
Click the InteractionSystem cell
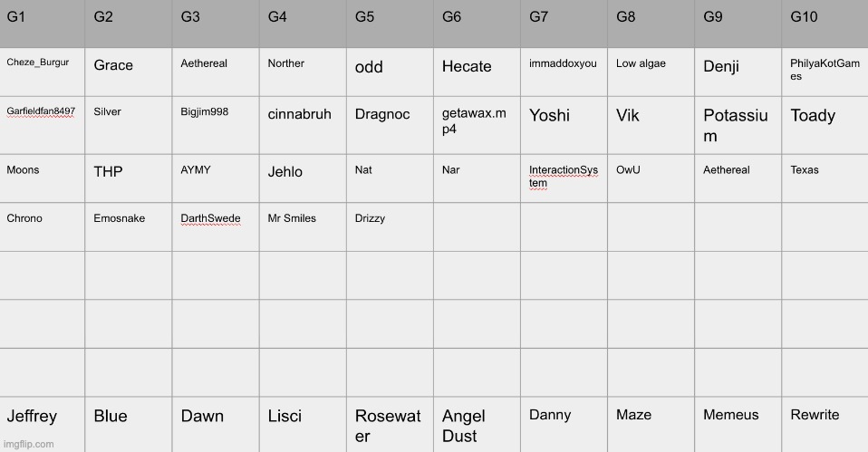coord(564,178)
